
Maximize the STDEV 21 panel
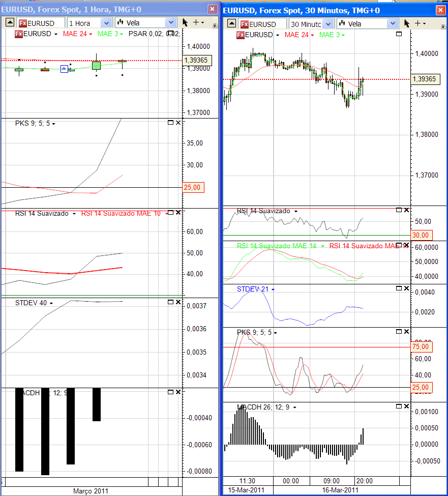[399, 288]
